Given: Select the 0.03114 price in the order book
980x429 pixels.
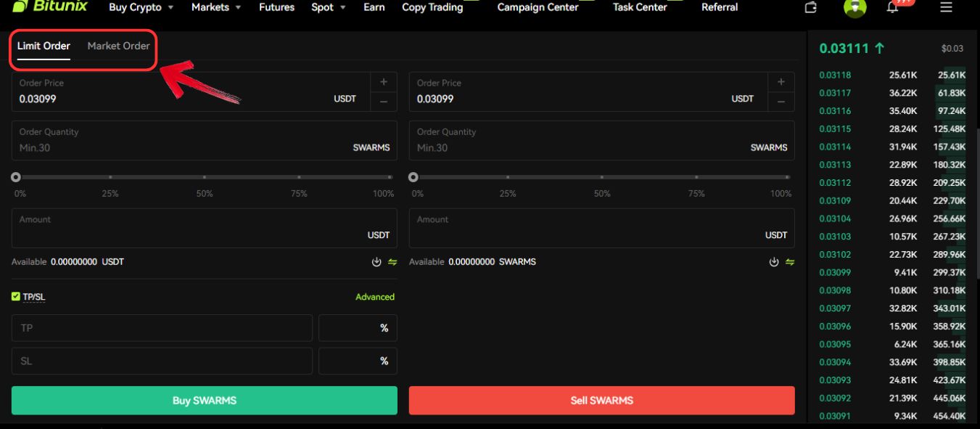Looking at the screenshot, I should [x=835, y=147].
